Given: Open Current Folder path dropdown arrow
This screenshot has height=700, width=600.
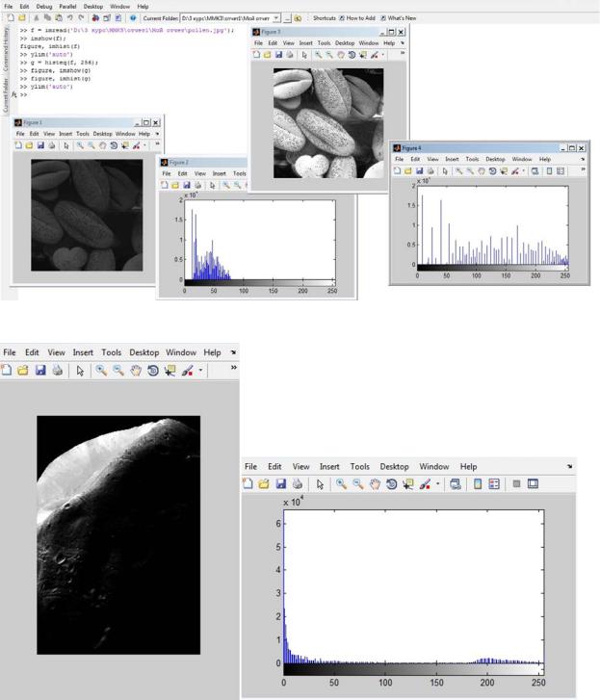Looking at the screenshot, I should click(276, 18).
